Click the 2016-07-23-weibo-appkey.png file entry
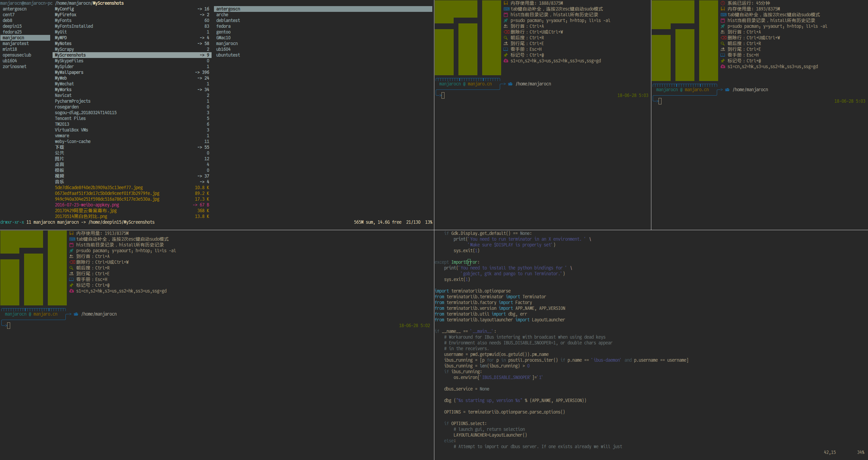The height and width of the screenshot is (460, 868). tap(87, 205)
